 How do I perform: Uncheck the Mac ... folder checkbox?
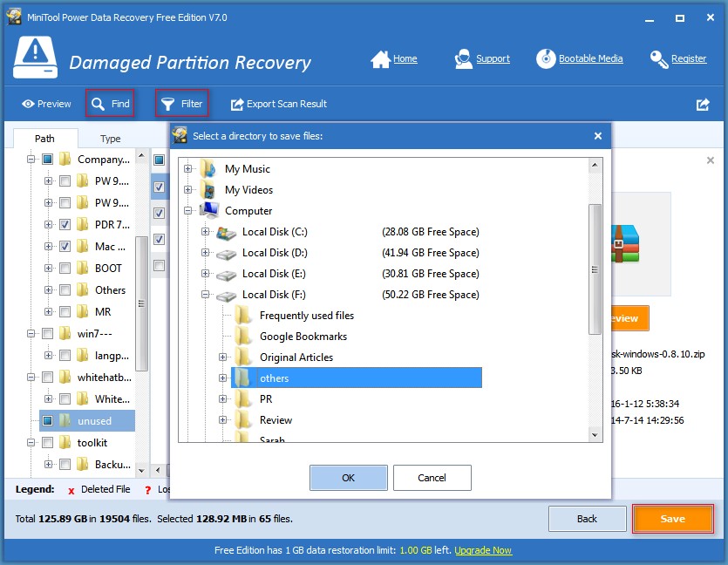[65, 247]
